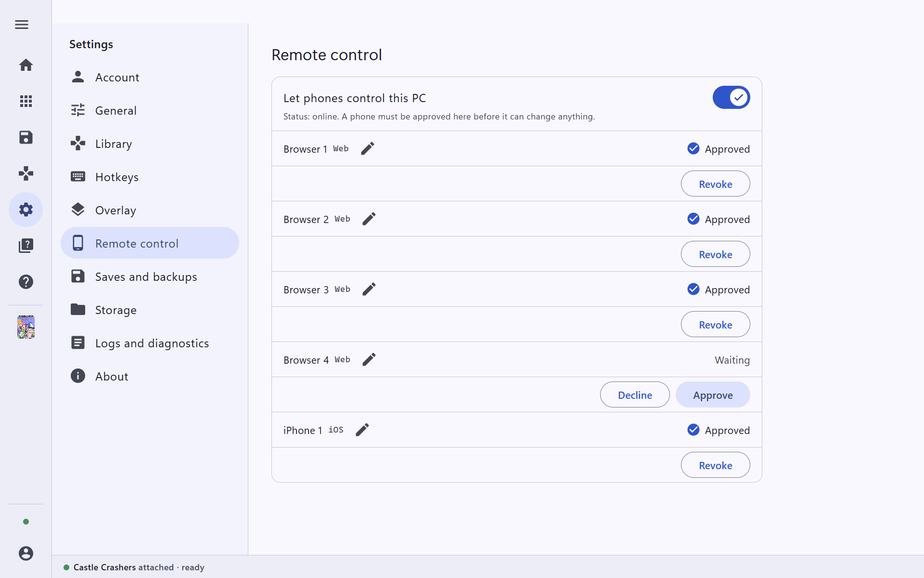Click the Waiting status for Browser 4

pyautogui.click(x=732, y=360)
